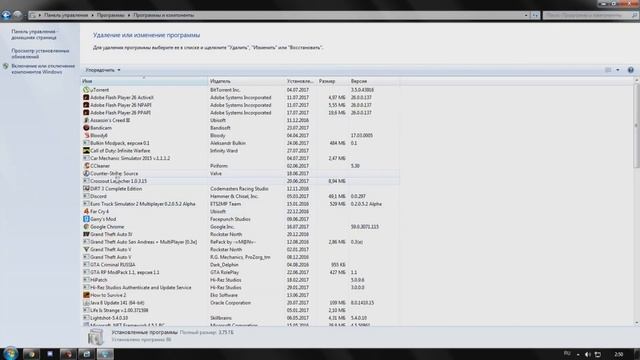
Task: Click the Adobe Flash Player 26 ActiveX icon
Action: point(86,98)
